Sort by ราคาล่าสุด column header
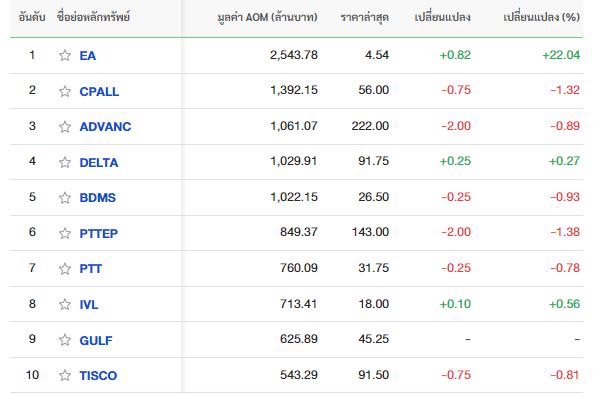The height and width of the screenshot is (394, 603). 365,17
